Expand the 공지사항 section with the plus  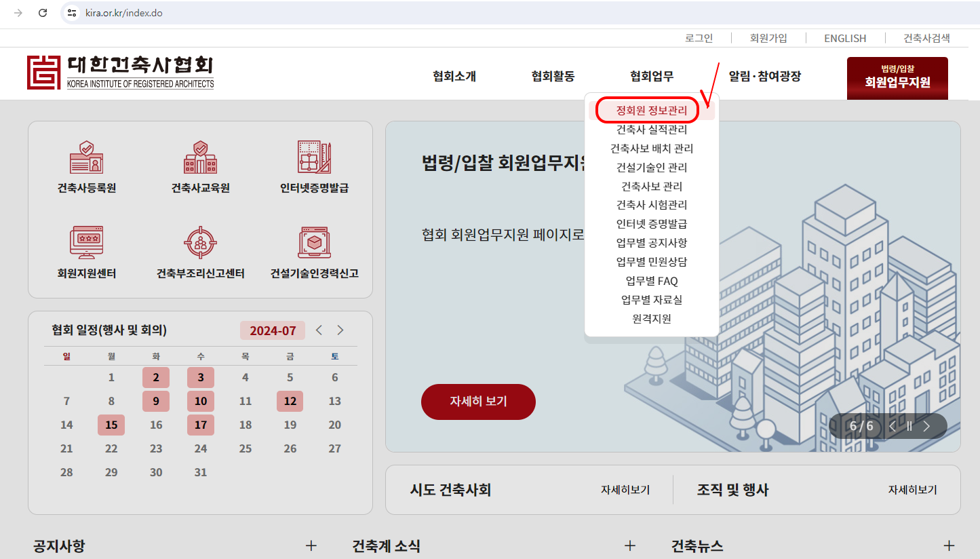pos(311,545)
